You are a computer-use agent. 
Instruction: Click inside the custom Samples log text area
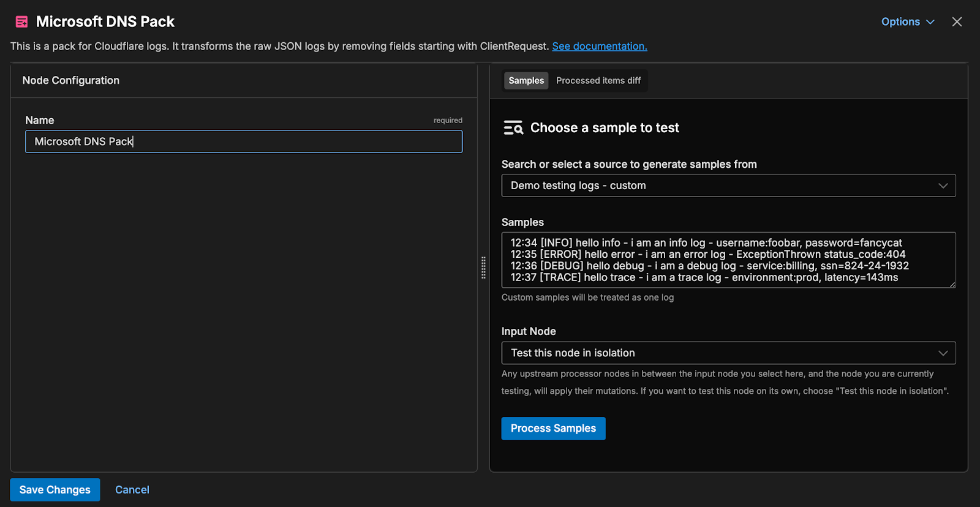728,260
